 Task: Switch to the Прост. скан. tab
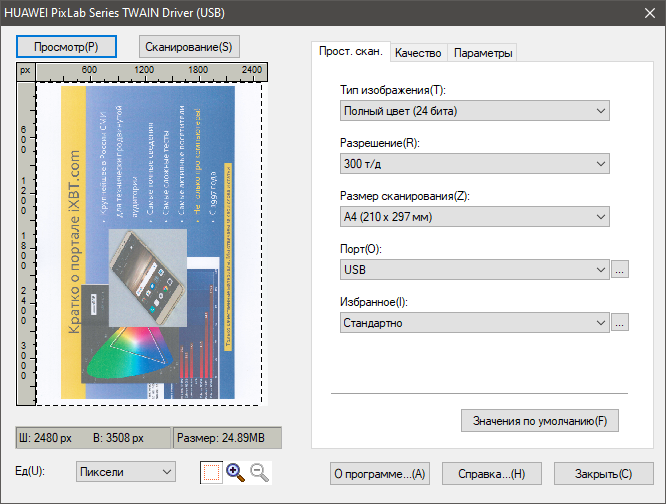[x=351, y=52]
